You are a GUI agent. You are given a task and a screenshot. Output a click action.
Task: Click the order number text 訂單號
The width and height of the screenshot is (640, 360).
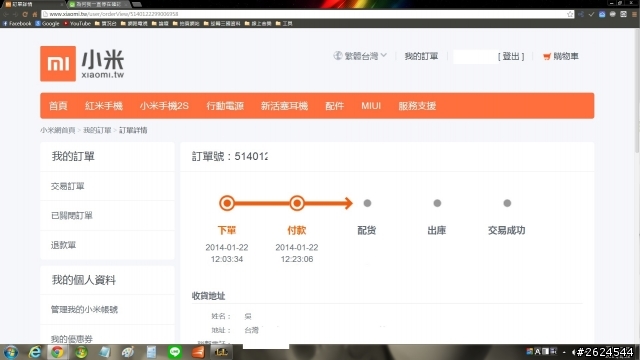click(x=230, y=156)
